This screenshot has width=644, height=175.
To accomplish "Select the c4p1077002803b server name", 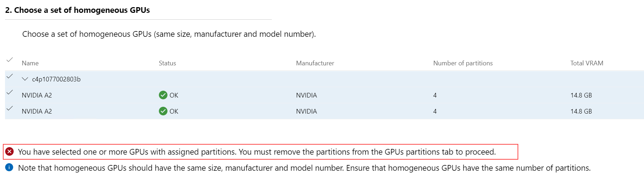I will 56,79.
